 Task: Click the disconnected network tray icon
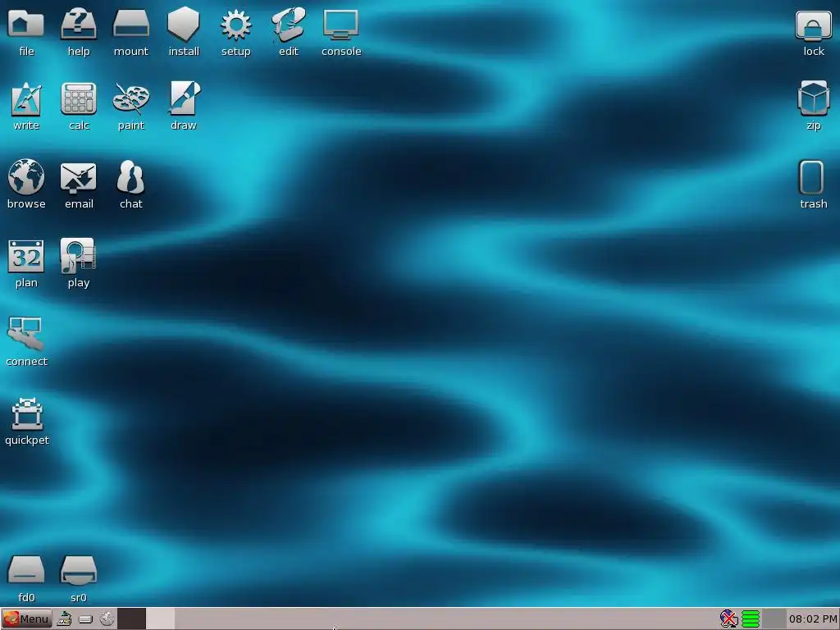[729, 619]
